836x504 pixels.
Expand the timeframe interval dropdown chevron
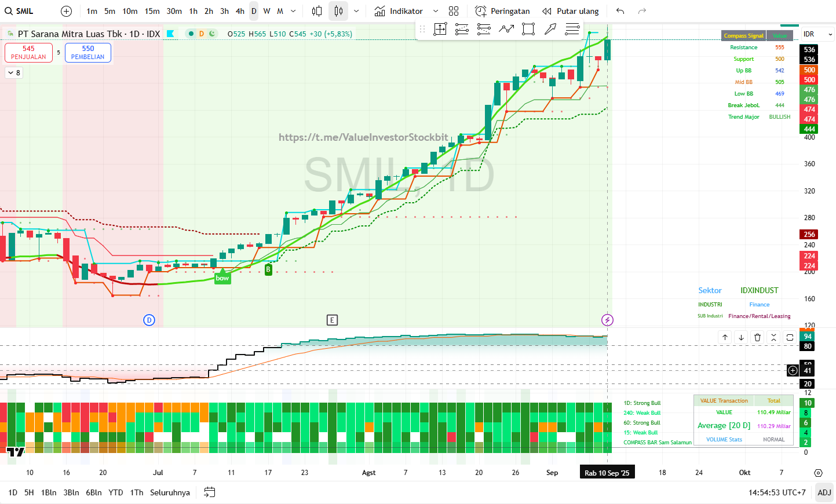(x=293, y=11)
